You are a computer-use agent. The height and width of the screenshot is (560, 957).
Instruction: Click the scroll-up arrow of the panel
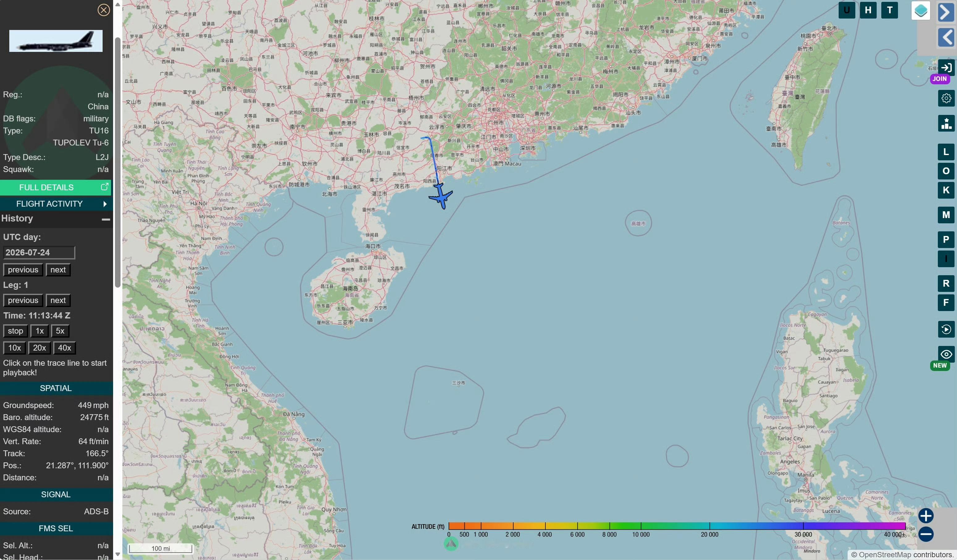pyautogui.click(x=118, y=5)
